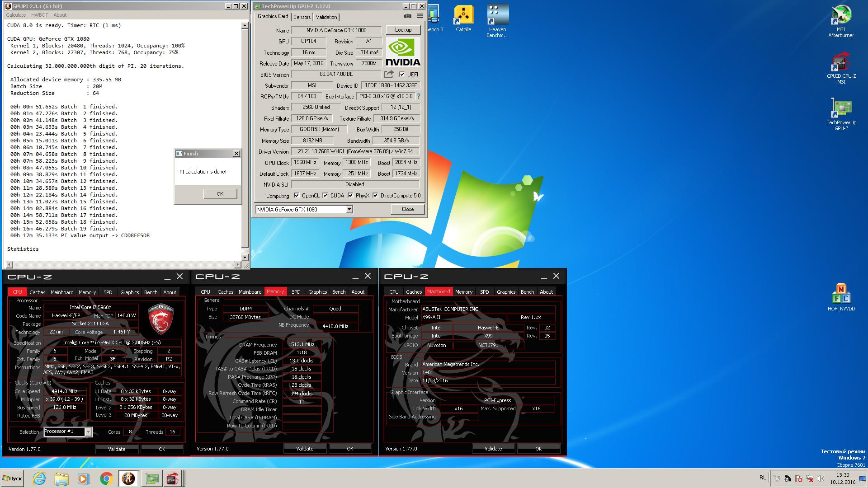Screen dimensions: 868x488
Task: Open the Catzilla desktop shortcut
Action: [463, 19]
